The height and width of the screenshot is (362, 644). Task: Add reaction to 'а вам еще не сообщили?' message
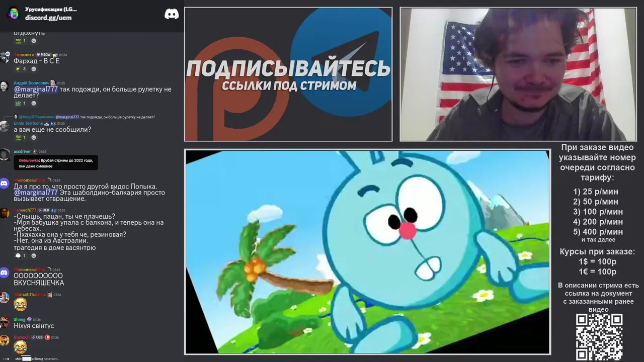pyautogui.click(x=34, y=137)
